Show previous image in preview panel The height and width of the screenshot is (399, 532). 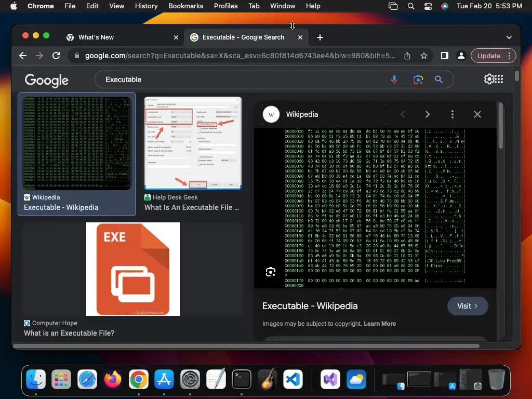coord(403,114)
